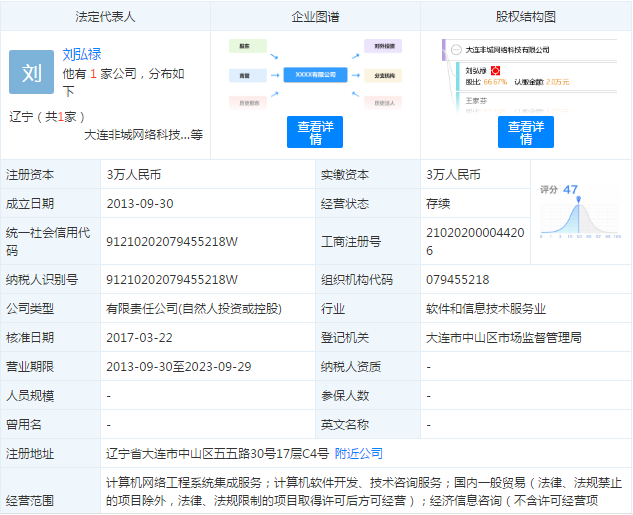Screen dimensions: 633x515
Task: Click the 法定代表人 column header
Action: (105, 17)
